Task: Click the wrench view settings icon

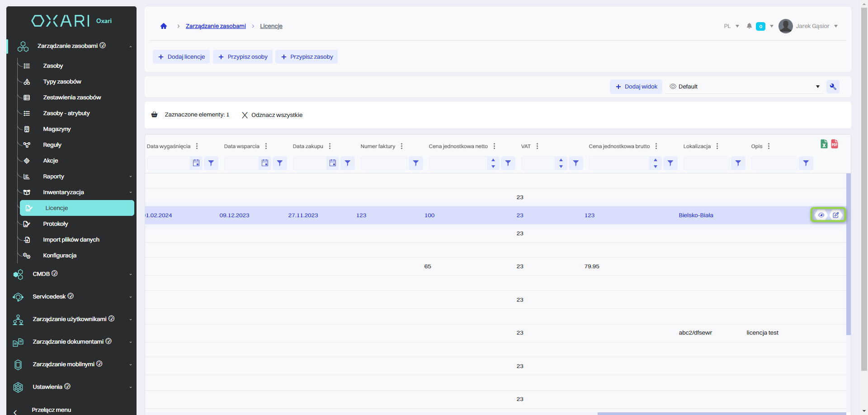Action: coord(833,87)
